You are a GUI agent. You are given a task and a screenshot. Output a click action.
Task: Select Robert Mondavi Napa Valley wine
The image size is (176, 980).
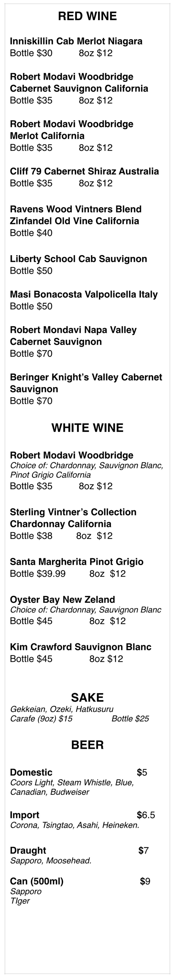(73, 330)
